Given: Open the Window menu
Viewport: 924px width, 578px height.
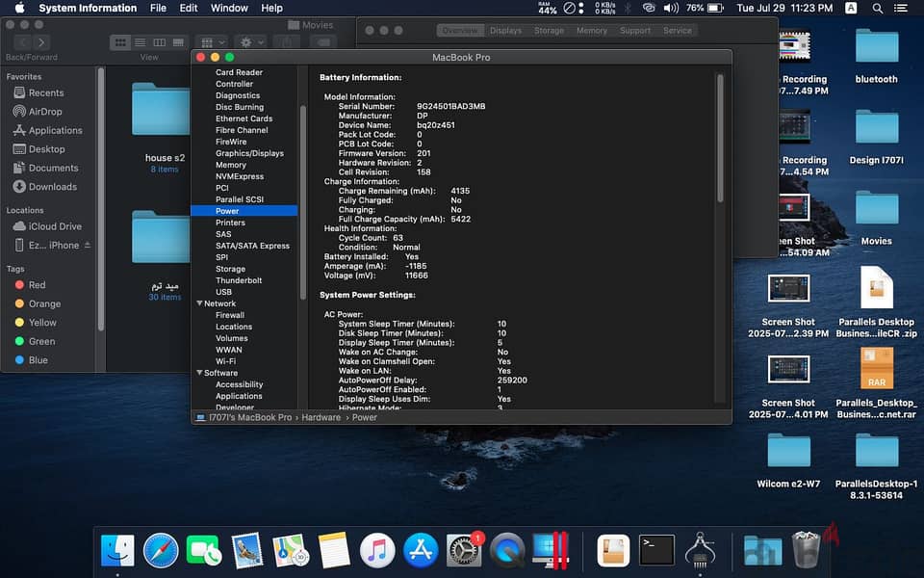Looking at the screenshot, I should (x=229, y=9).
